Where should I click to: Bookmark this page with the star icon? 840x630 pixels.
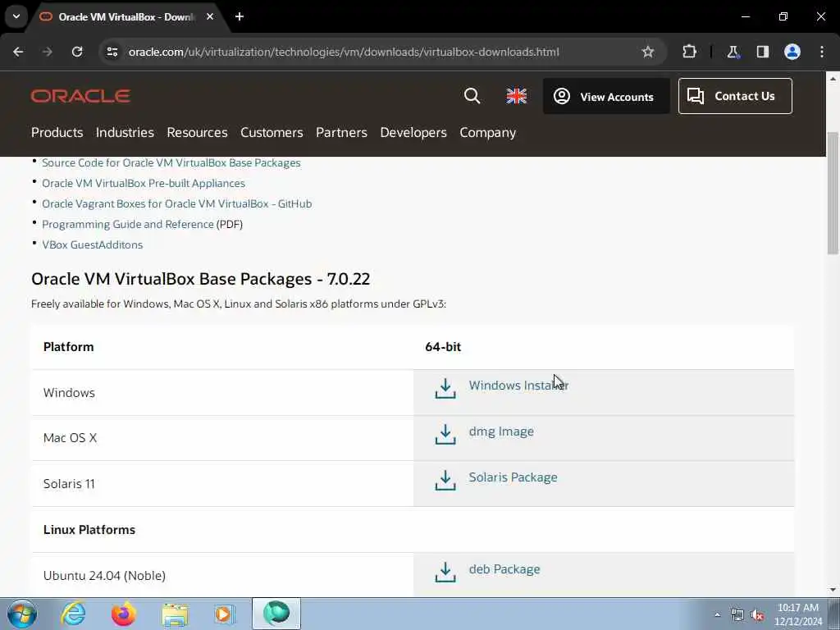pos(648,52)
